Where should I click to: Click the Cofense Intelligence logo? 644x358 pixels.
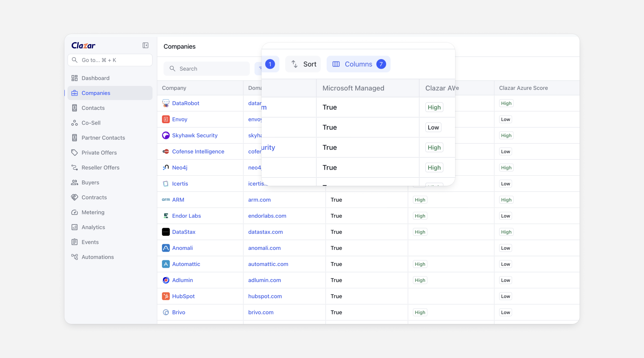166,151
